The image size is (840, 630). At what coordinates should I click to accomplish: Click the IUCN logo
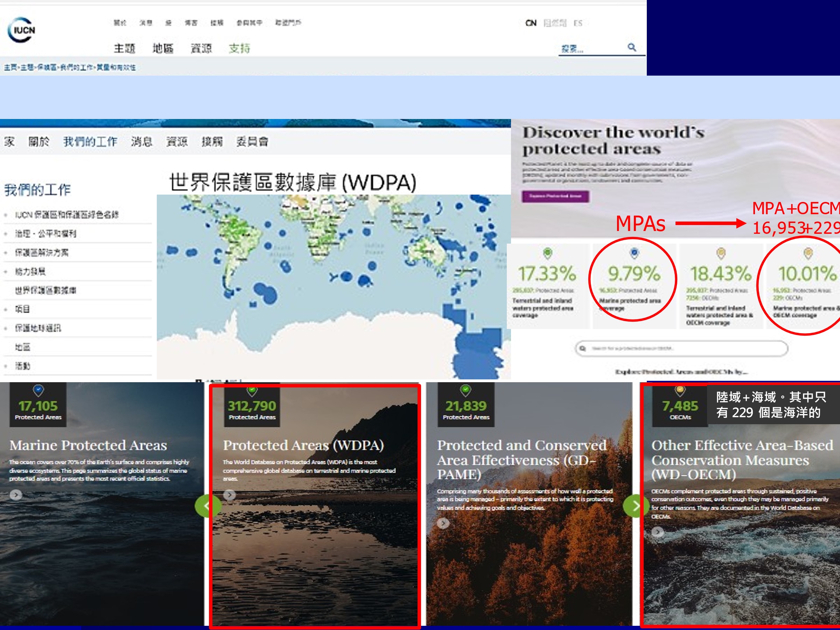[x=21, y=30]
